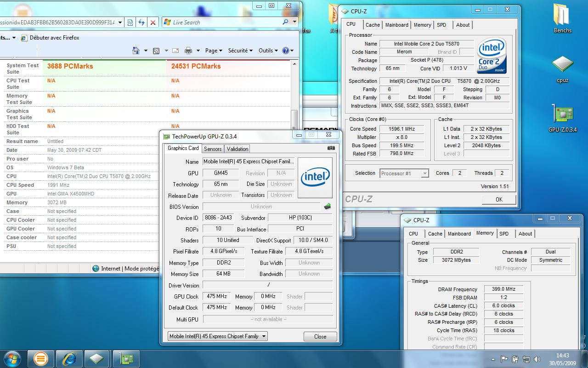Click the 24531 PCMarks score
Viewport: 588px width, 368px height.
tap(196, 66)
